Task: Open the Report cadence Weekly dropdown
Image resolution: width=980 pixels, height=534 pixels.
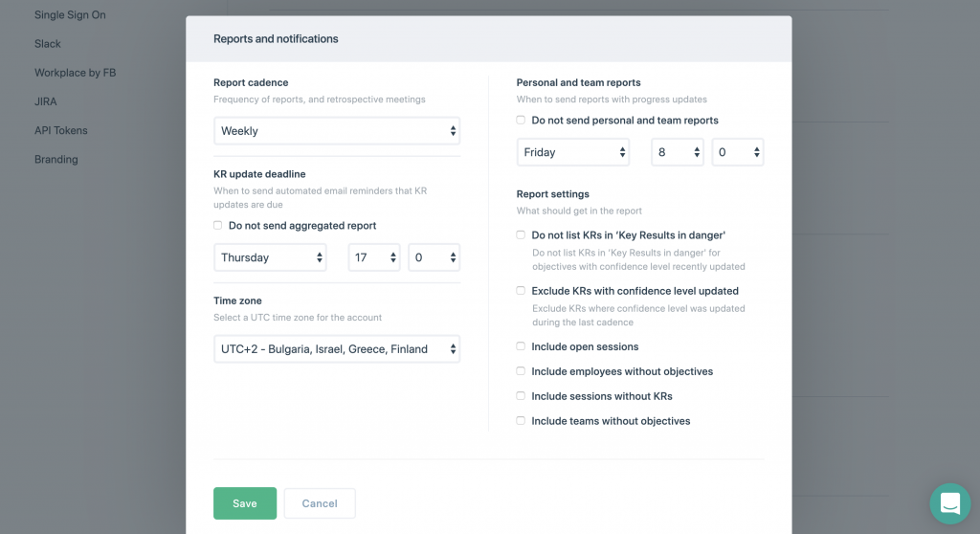Action: click(x=337, y=131)
